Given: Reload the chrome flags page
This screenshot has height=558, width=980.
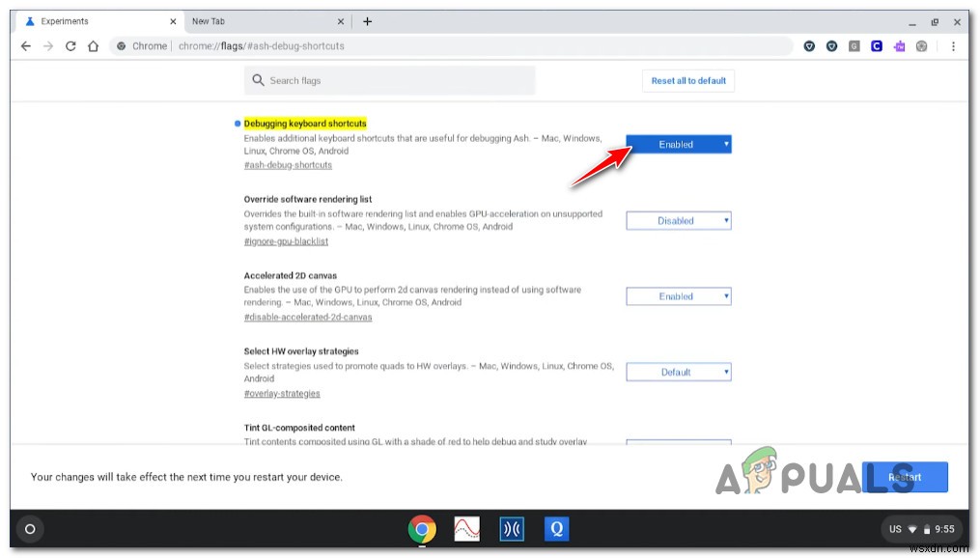Looking at the screenshot, I should [70, 46].
